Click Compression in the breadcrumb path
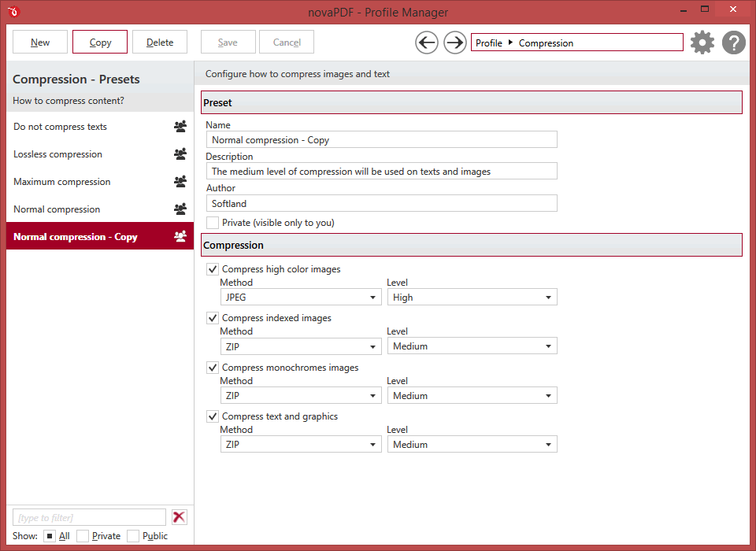 [546, 43]
